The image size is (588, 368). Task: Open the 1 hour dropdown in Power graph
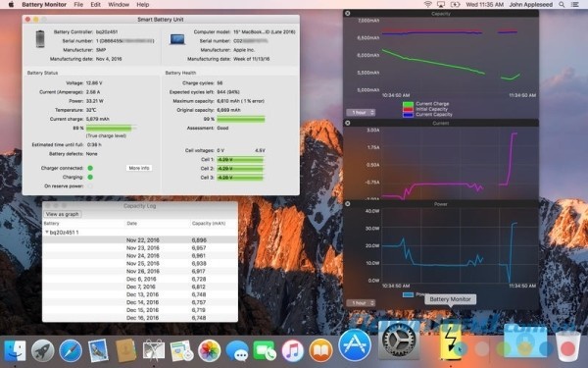[x=361, y=302]
